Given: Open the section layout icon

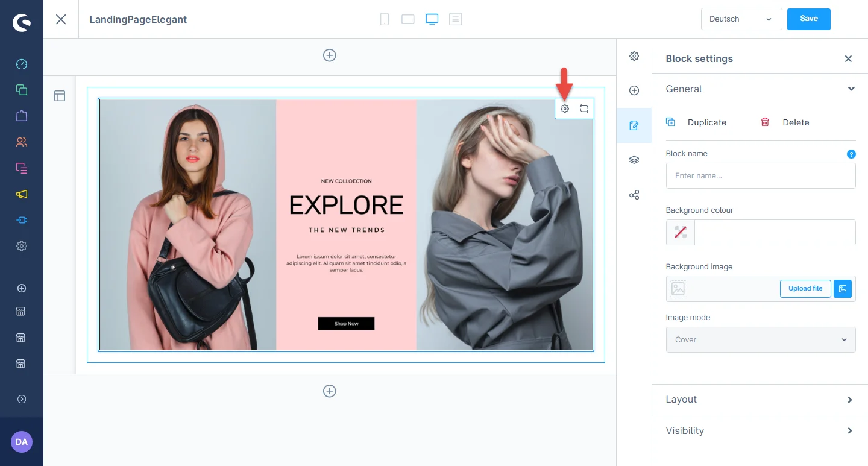Looking at the screenshot, I should (60, 96).
